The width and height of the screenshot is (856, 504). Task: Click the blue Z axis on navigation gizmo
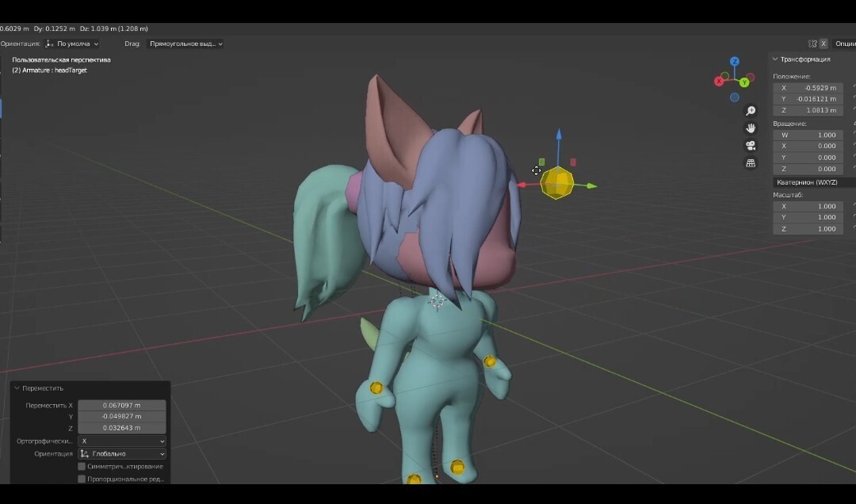coord(734,61)
